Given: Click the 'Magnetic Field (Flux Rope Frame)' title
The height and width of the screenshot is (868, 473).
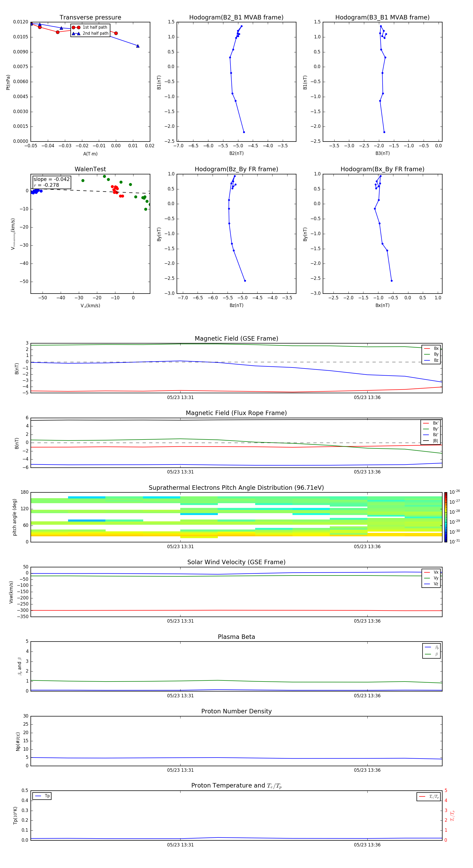Looking at the screenshot, I should pyautogui.click(x=236, y=413).
